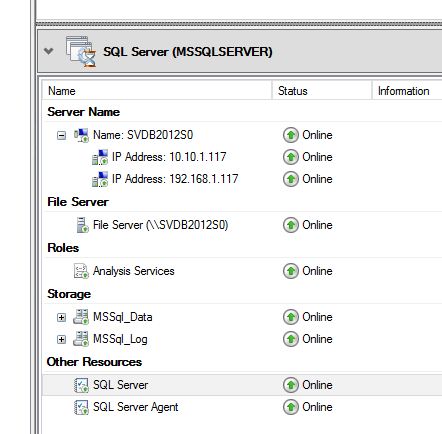Select the SQL Server (MSSQLSERVER) title
This screenshot has height=434, width=442.
(x=188, y=52)
